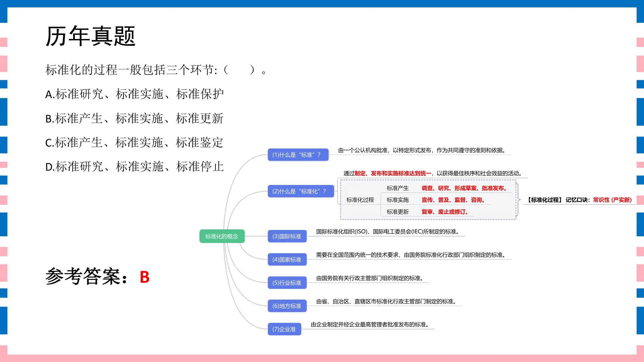Select the green 标准化的概念 root node
Screen dimensions: 644x362
222,236
